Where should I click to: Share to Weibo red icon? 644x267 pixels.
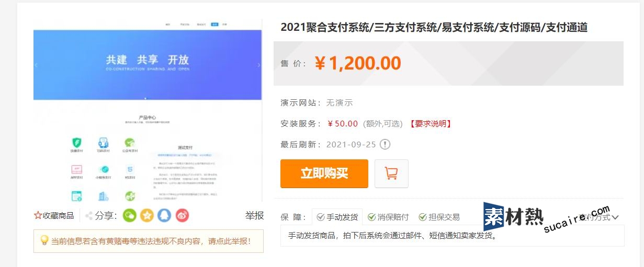pyautogui.click(x=182, y=215)
